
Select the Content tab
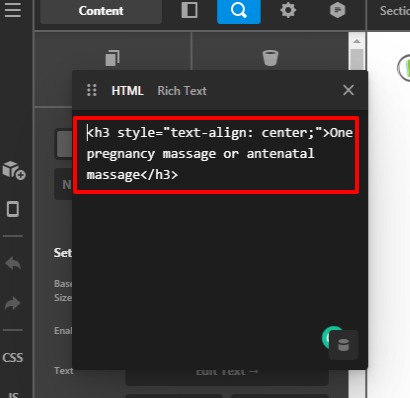click(101, 11)
